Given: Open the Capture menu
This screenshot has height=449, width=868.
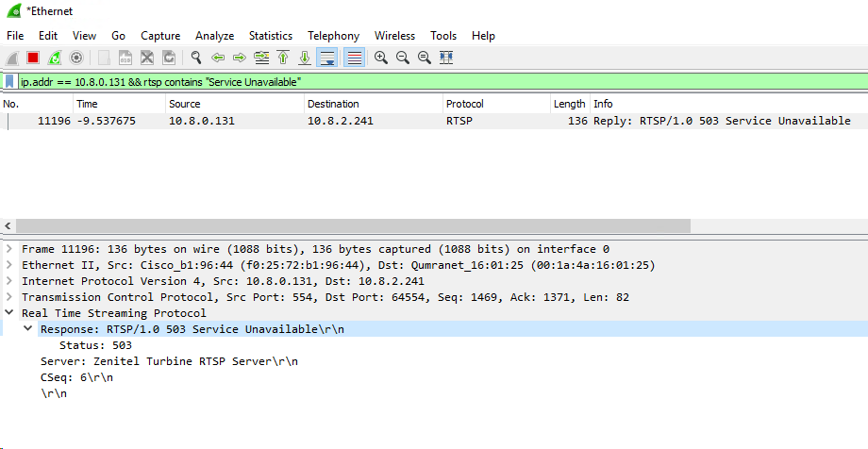Looking at the screenshot, I should pyautogui.click(x=160, y=36).
